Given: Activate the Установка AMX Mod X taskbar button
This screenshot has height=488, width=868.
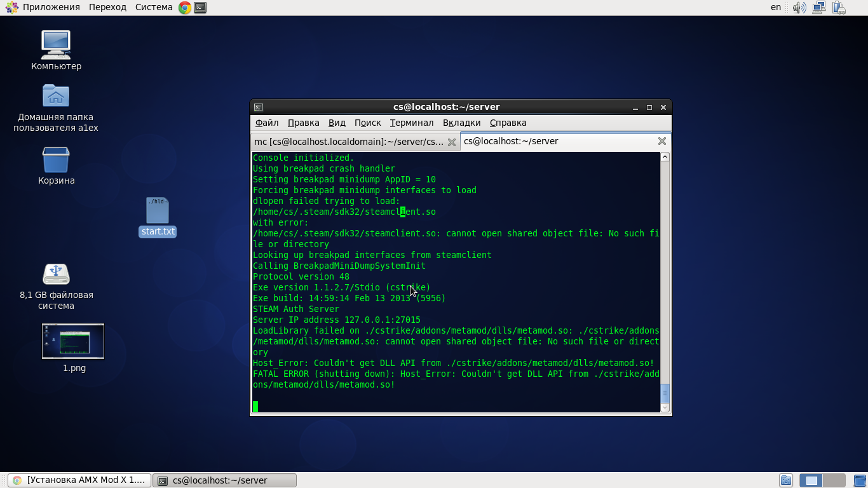Looking at the screenshot, I should coord(80,480).
